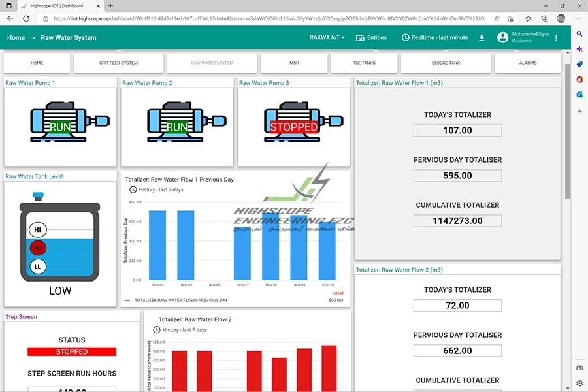
Task: Click the red STOPPED step screen status
Action: 72,352
